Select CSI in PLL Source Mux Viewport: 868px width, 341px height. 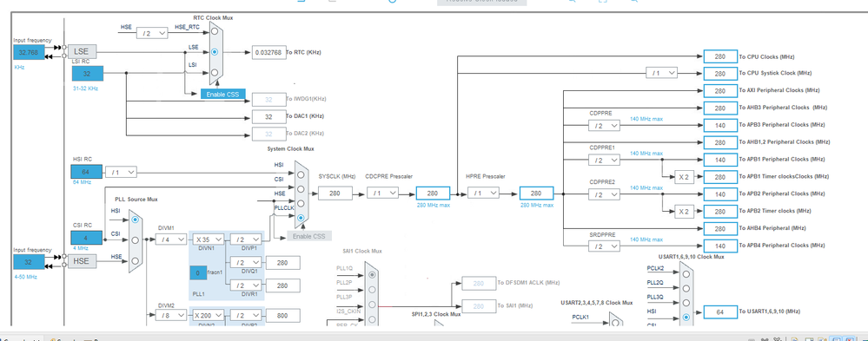point(135,239)
